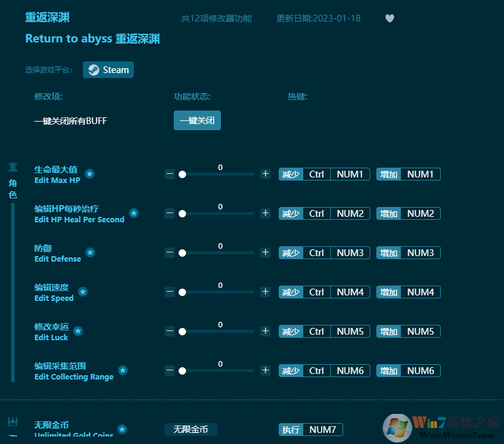
Task: Increase Edit Luck with plus button
Action: coord(265,331)
